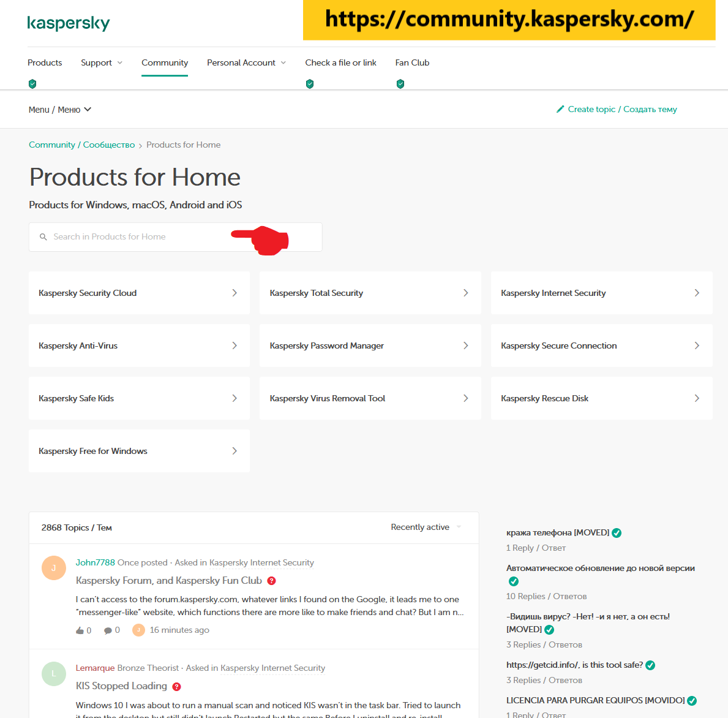The image size is (728, 718).
Task: Click the Kaspersky logo
Action: coord(69,23)
